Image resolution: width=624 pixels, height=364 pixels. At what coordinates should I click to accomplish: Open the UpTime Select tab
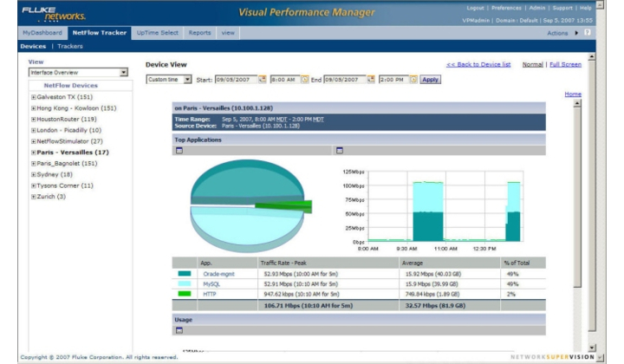(x=157, y=33)
